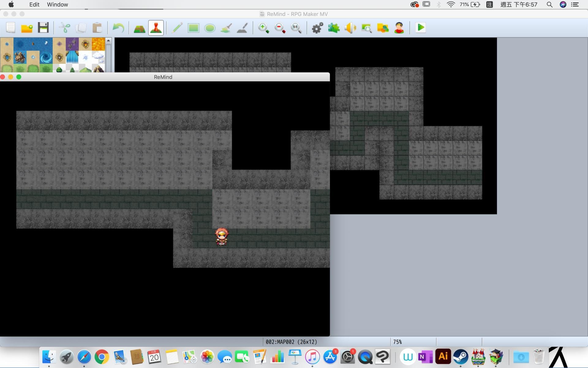Save the project with the floppy disk icon
The width and height of the screenshot is (588, 368).
point(43,28)
